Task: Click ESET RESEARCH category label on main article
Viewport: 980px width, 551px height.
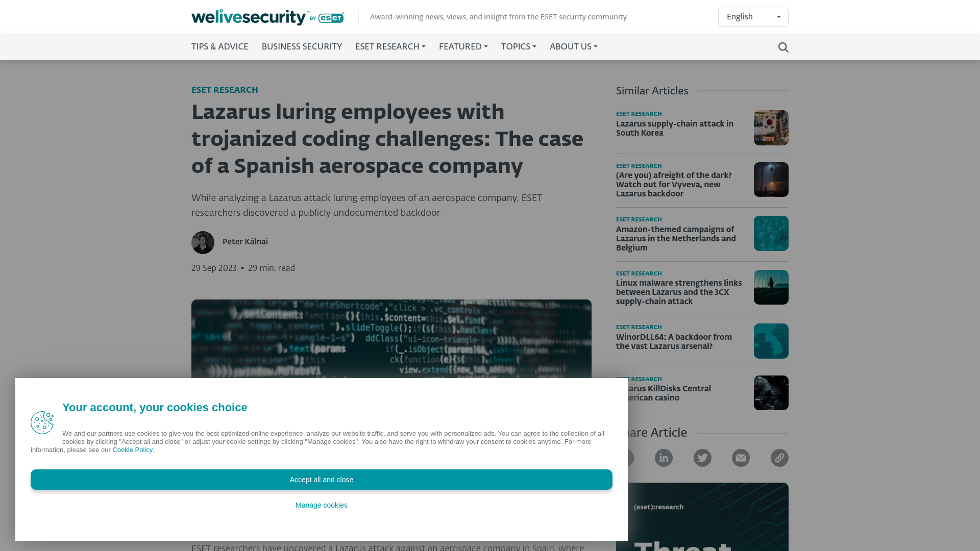Action: click(224, 90)
